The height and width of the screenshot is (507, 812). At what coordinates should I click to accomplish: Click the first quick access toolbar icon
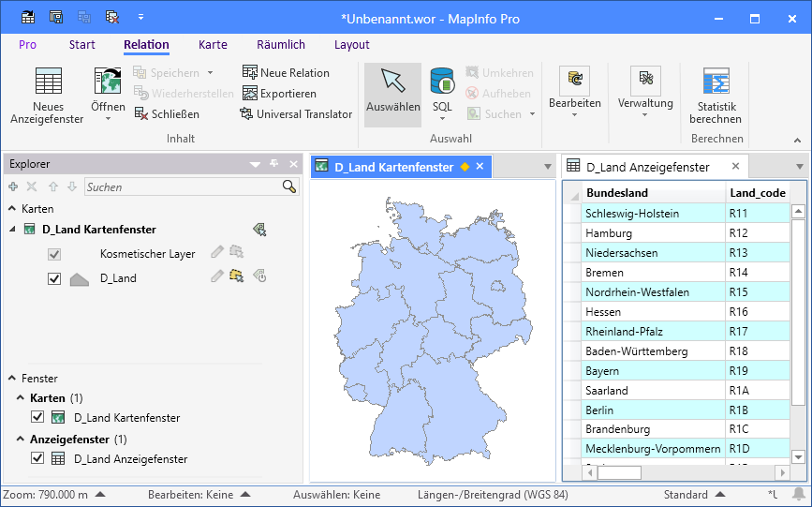click(x=28, y=18)
